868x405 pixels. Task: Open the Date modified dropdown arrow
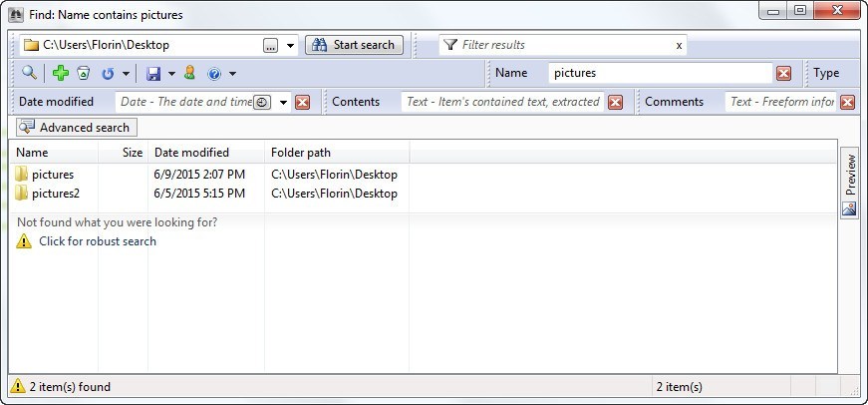283,102
